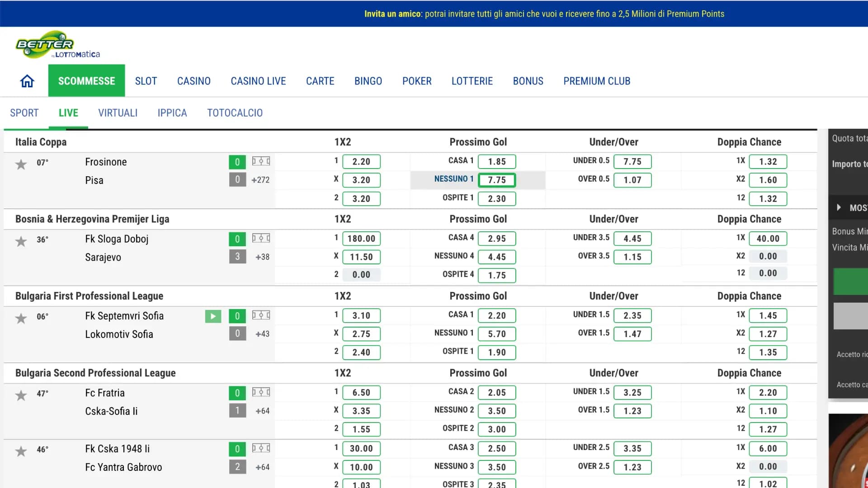The height and width of the screenshot is (488, 868).
Task: Star the Fk Cska 1948 Ii match
Action: [x=21, y=451]
